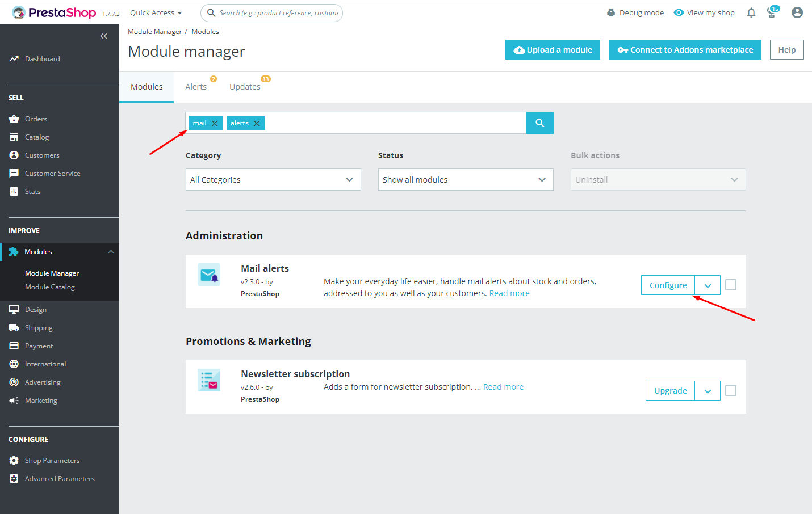
Task: Click the Customer Service chat icon
Action: pos(14,174)
